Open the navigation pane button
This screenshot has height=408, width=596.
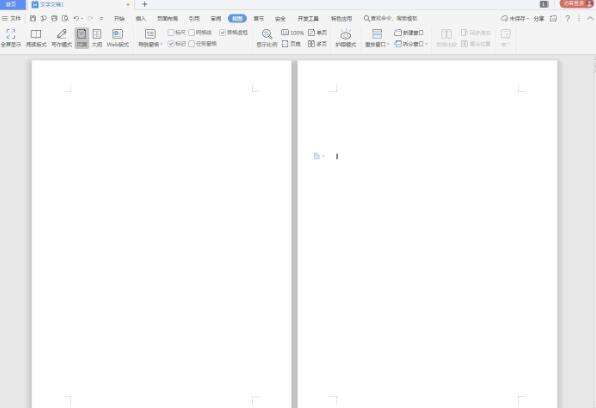tap(149, 37)
